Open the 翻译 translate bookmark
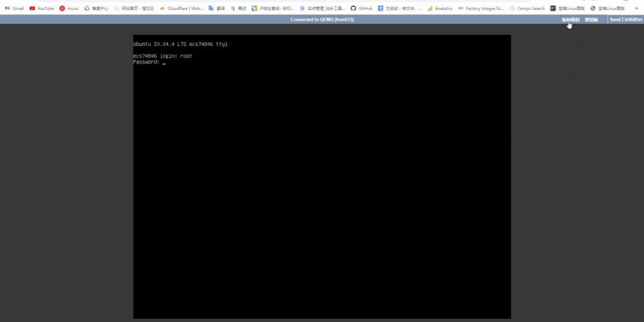The width and height of the screenshot is (644, 322). pos(216,8)
